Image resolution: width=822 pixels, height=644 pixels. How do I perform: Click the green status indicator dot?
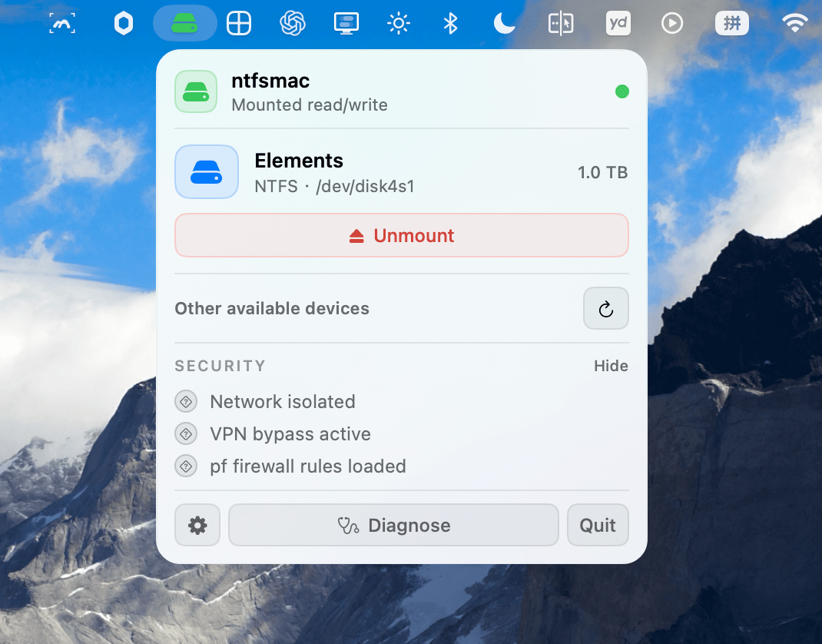(x=621, y=91)
